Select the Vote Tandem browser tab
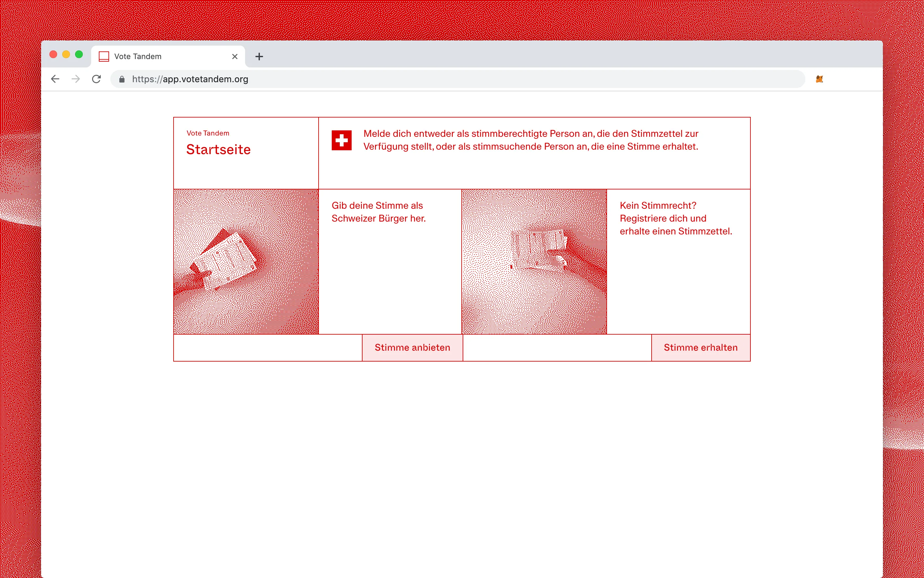 tap(168, 57)
